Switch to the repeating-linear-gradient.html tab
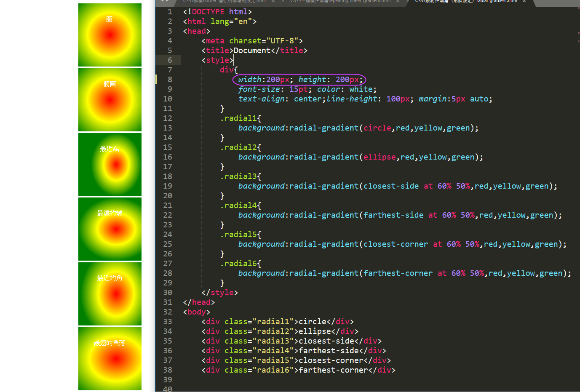580x392 pixels. [x=340, y=2]
